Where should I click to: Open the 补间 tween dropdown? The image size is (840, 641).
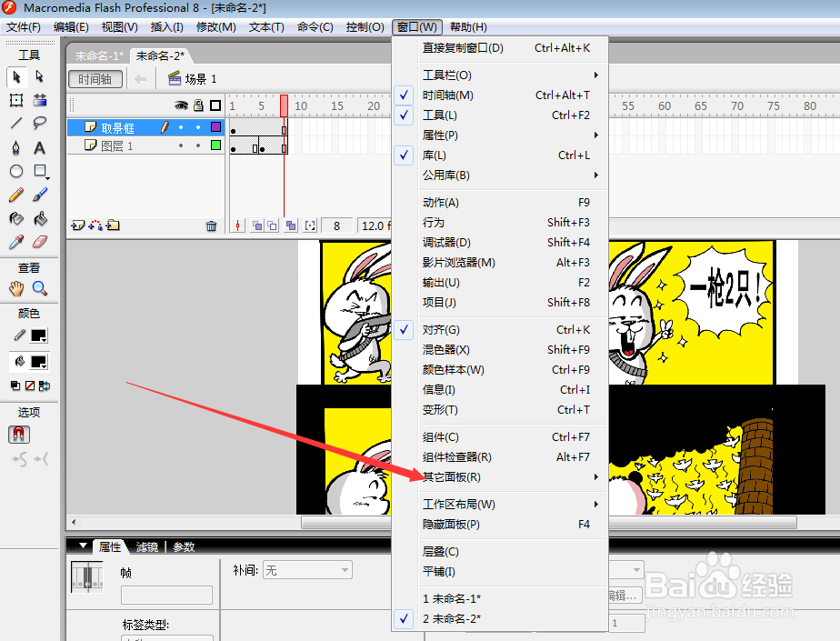click(x=307, y=570)
